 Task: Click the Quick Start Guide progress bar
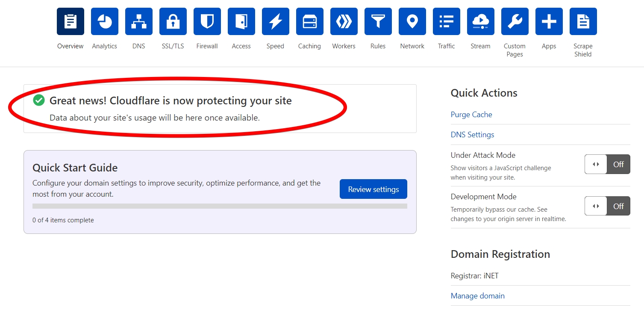[x=220, y=206]
